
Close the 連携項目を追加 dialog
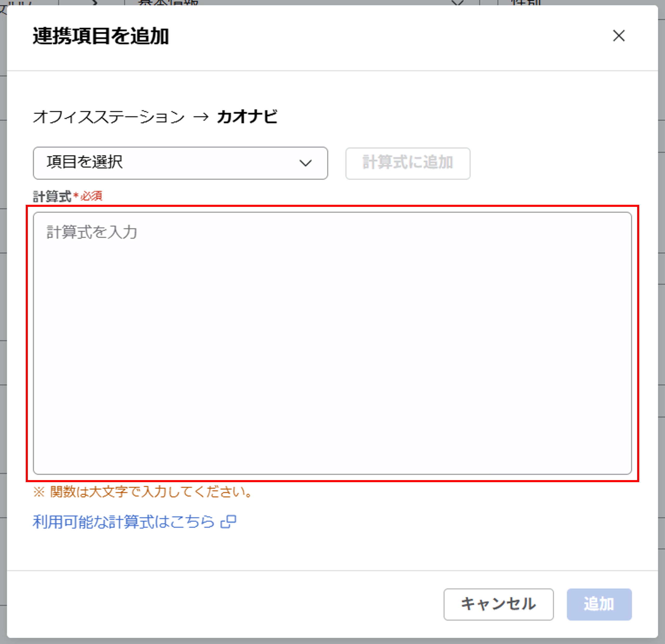[619, 36]
